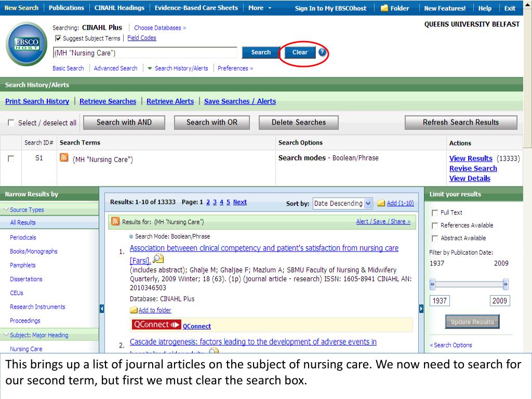Screen dimensions: 532x399
Task: Switch to Advanced Search
Action: [116, 68]
